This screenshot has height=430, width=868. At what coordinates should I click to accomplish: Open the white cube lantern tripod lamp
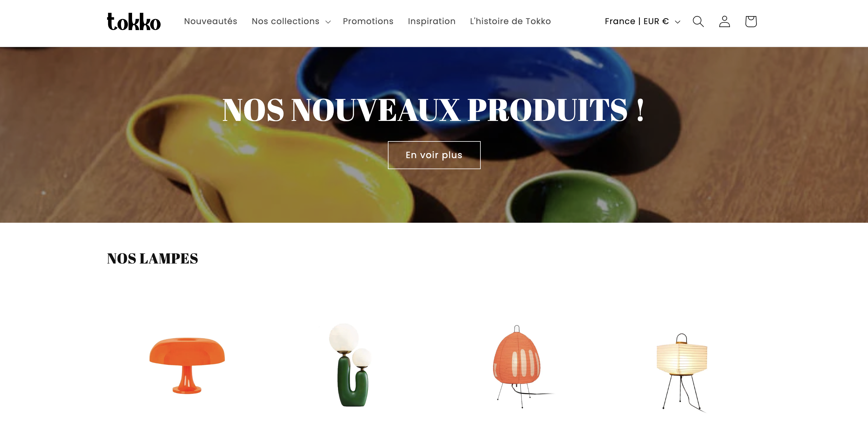click(682, 372)
